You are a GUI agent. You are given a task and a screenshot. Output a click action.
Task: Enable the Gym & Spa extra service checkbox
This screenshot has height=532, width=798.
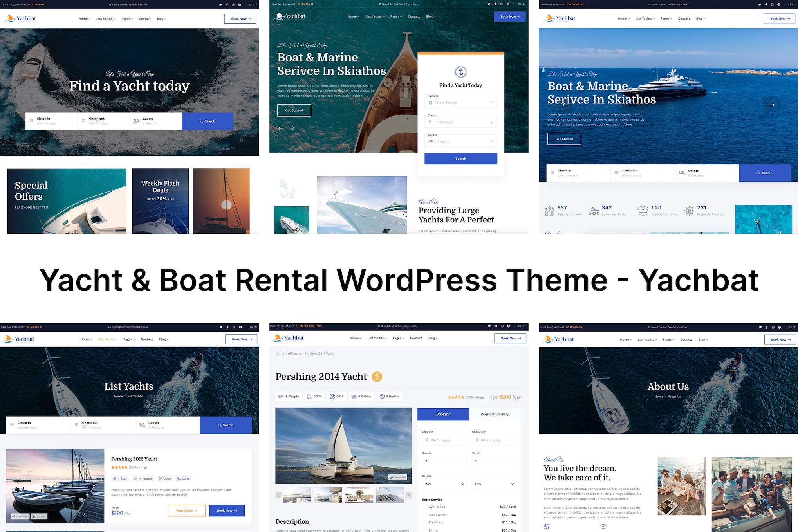click(424, 507)
